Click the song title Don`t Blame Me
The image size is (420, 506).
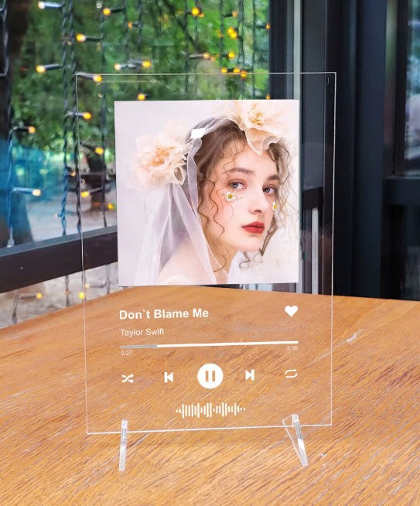164,314
